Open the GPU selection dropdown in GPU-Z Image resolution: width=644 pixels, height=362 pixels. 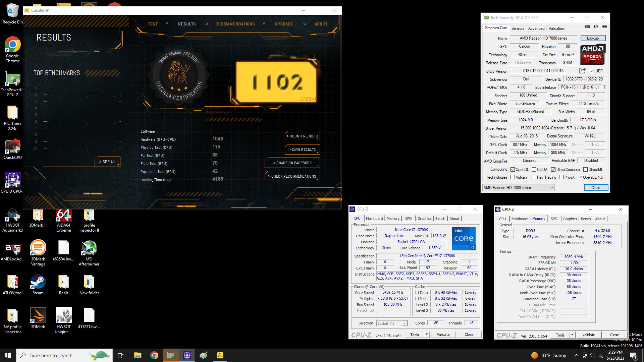(x=518, y=188)
